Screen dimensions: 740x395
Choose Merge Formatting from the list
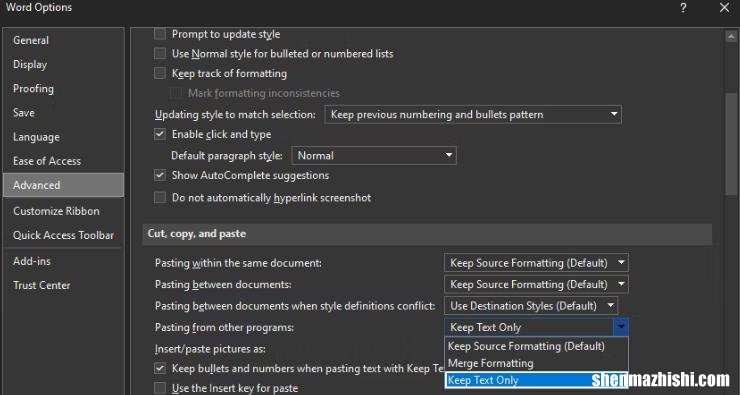click(536, 363)
